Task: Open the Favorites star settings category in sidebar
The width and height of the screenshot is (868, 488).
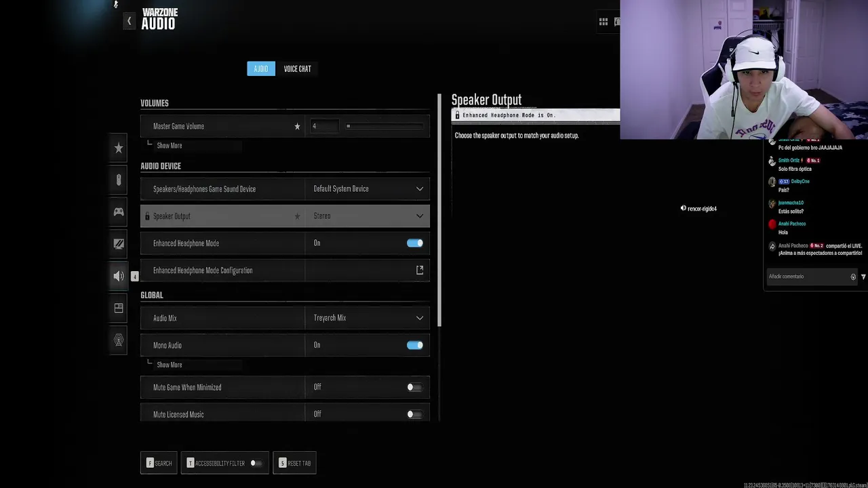Action: tap(119, 148)
